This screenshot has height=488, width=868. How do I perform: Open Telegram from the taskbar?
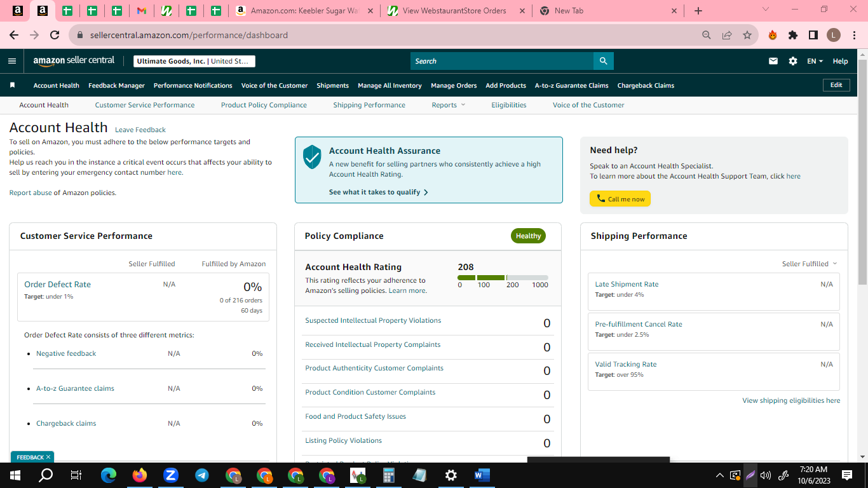(202, 475)
